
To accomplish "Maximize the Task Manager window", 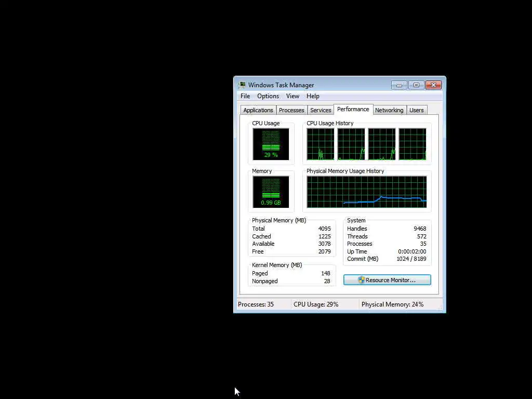I will 416,85.
